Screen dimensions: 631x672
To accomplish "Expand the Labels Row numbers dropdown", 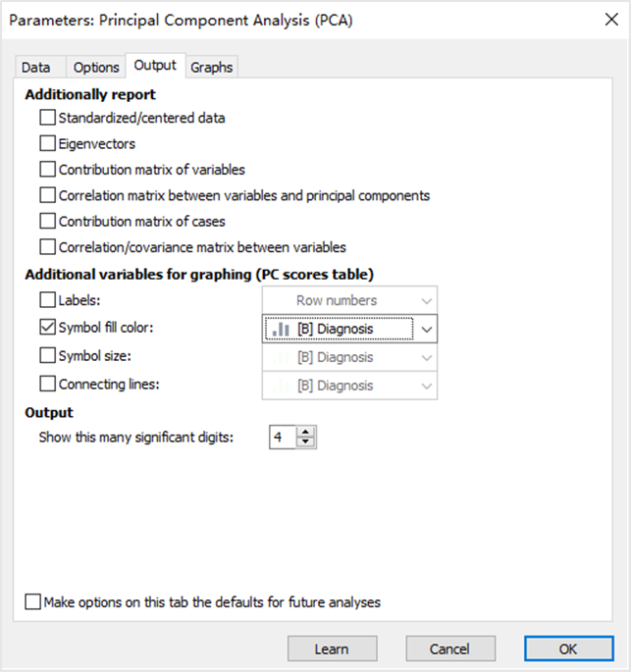I will [425, 301].
